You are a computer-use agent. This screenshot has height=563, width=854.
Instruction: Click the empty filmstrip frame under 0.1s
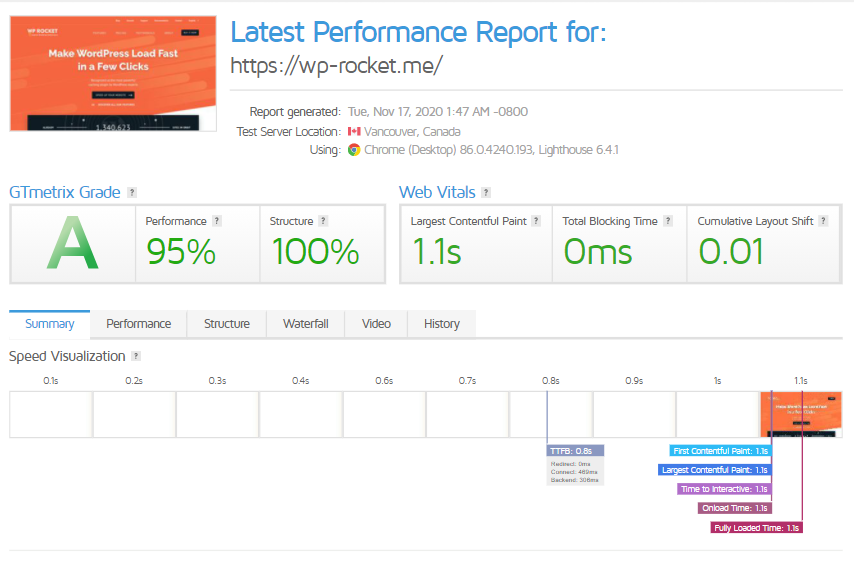click(51, 414)
